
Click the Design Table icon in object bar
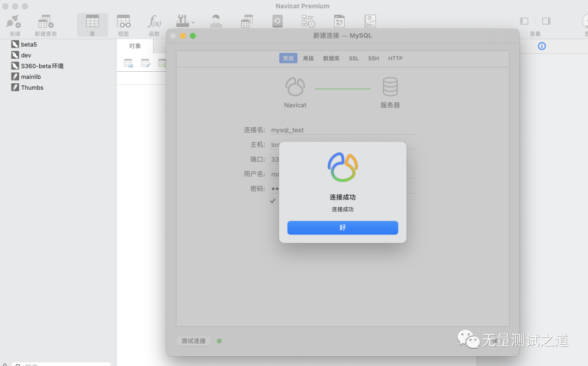145,63
